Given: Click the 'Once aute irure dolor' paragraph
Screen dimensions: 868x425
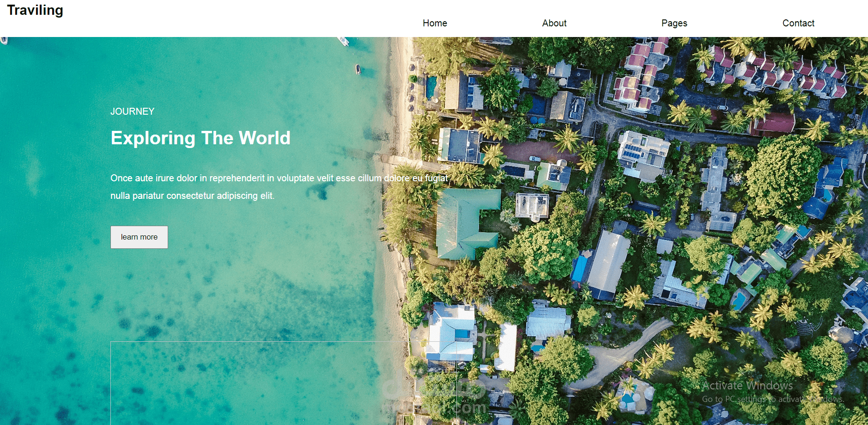Looking at the screenshot, I should coord(279,187).
